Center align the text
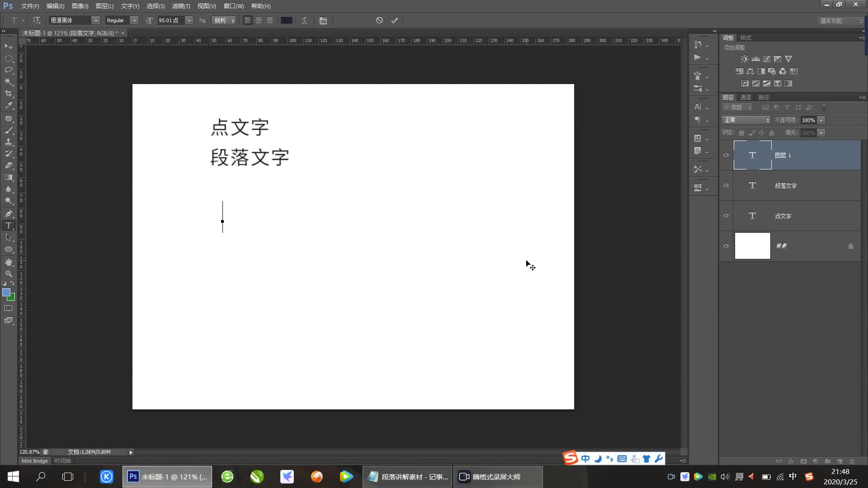Image resolution: width=868 pixels, height=488 pixels. pyautogui.click(x=259, y=20)
